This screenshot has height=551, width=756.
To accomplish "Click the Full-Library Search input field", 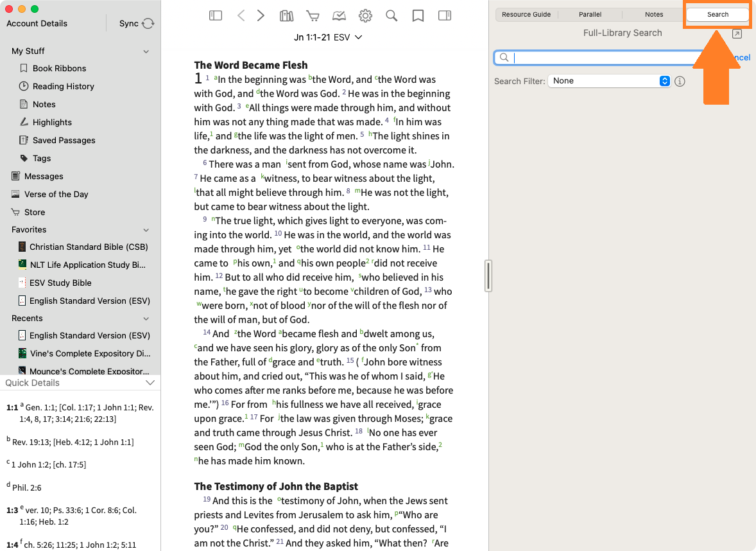I will click(x=597, y=58).
